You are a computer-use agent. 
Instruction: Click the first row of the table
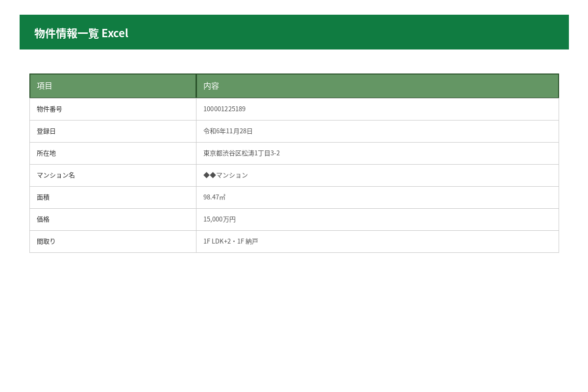coord(294,109)
